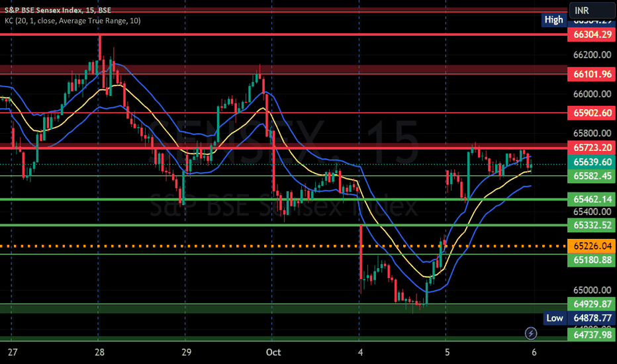617x364 pixels.
Task: Select the 66304.29 red price label
Action: pyautogui.click(x=593, y=34)
